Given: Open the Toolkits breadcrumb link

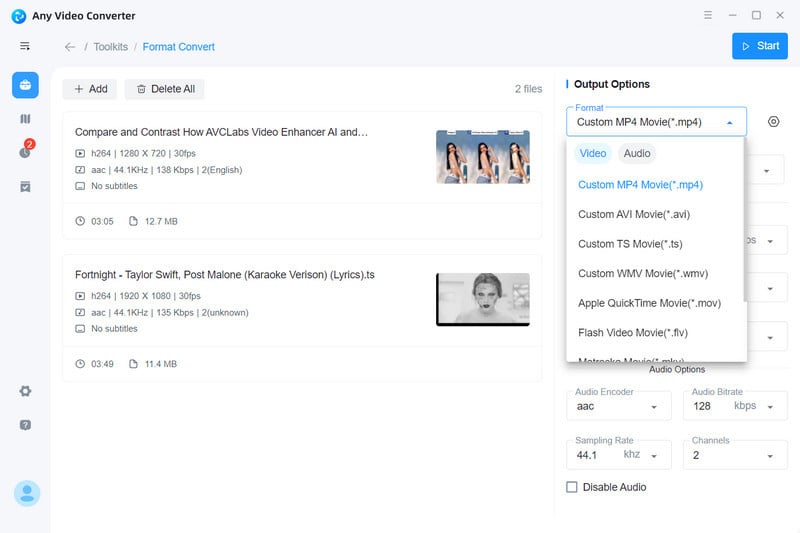Looking at the screenshot, I should point(111,47).
